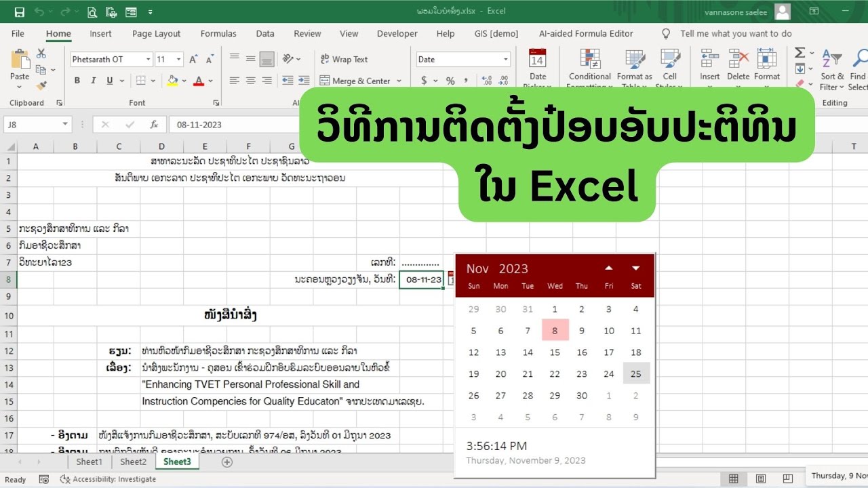The width and height of the screenshot is (868, 488).
Task: Go to previous month in calendar
Action: point(609,268)
